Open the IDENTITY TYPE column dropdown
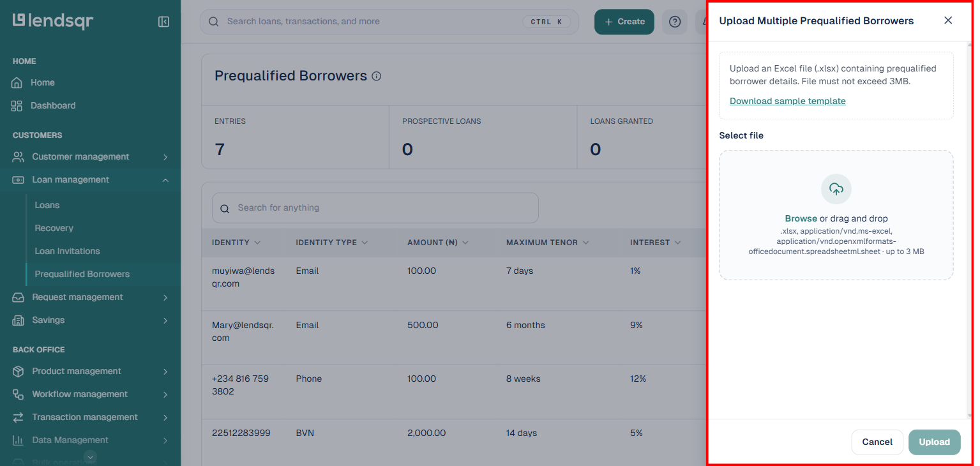The width and height of the screenshot is (980, 466). [x=365, y=243]
